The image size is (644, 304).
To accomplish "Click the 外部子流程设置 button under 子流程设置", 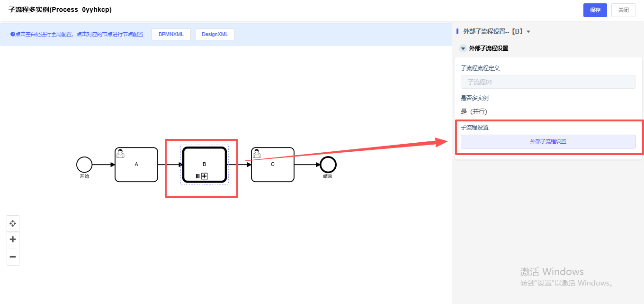I will point(548,141).
